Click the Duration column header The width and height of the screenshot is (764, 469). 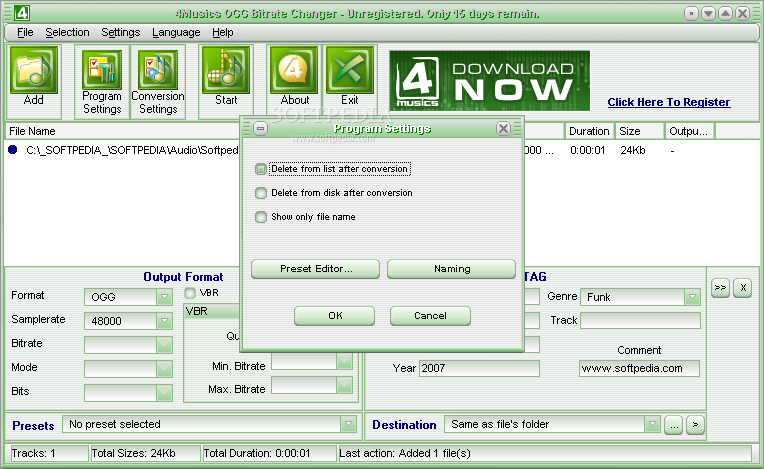coord(589,131)
